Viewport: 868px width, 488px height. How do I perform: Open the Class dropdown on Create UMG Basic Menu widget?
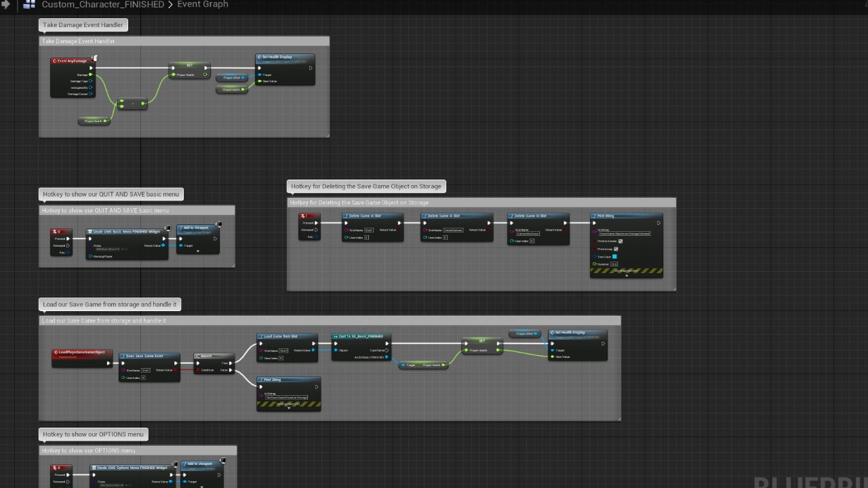[107, 249]
